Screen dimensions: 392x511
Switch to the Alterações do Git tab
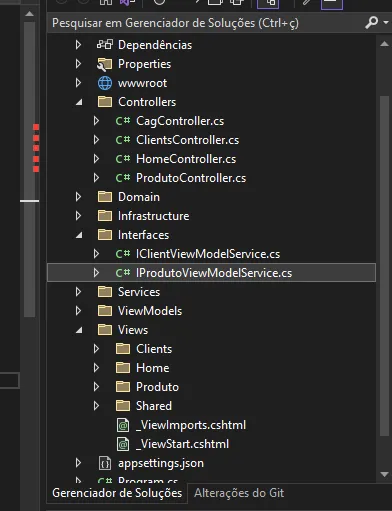tap(239, 493)
